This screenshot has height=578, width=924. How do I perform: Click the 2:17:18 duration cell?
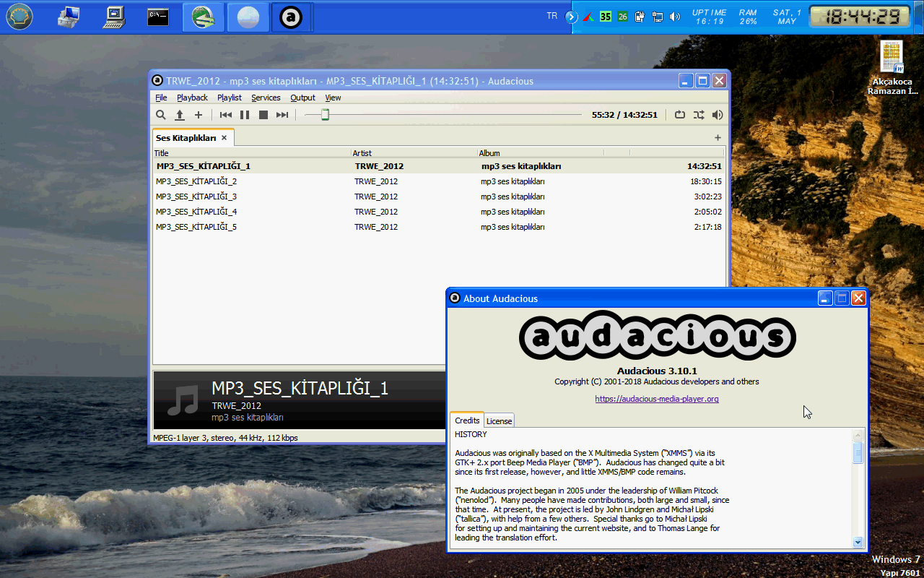tap(707, 227)
